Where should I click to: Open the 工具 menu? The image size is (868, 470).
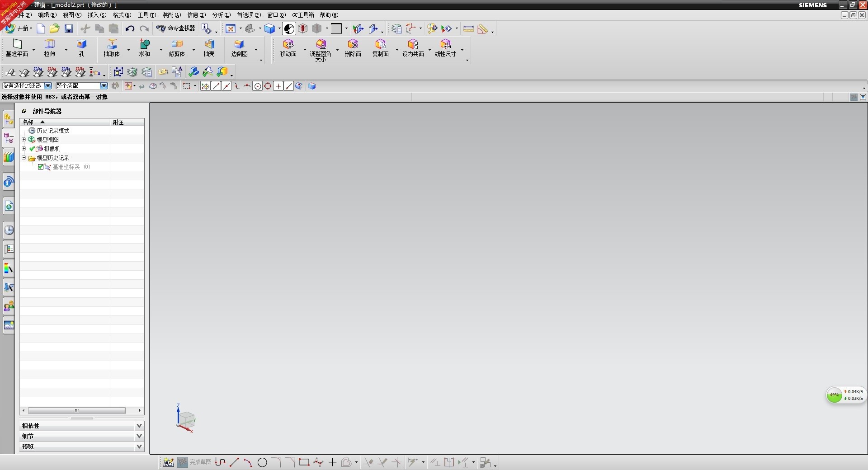[146, 15]
